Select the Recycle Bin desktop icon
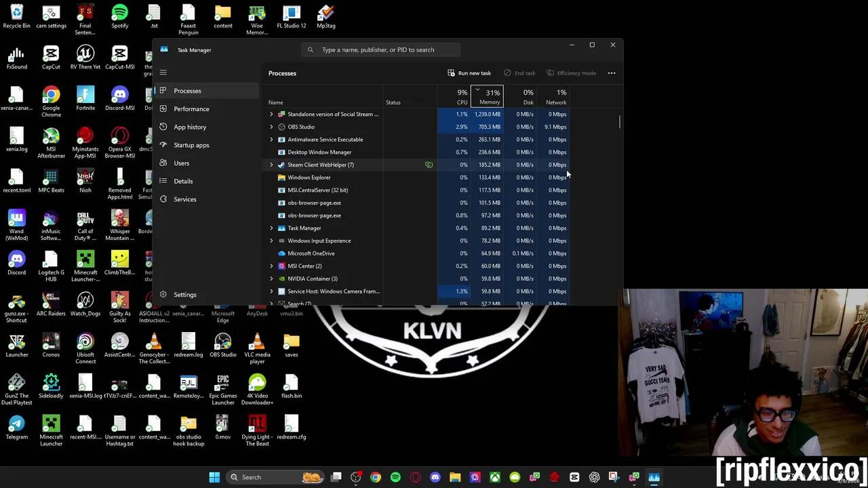Image resolution: width=868 pixels, height=488 pixels. pyautogui.click(x=16, y=17)
